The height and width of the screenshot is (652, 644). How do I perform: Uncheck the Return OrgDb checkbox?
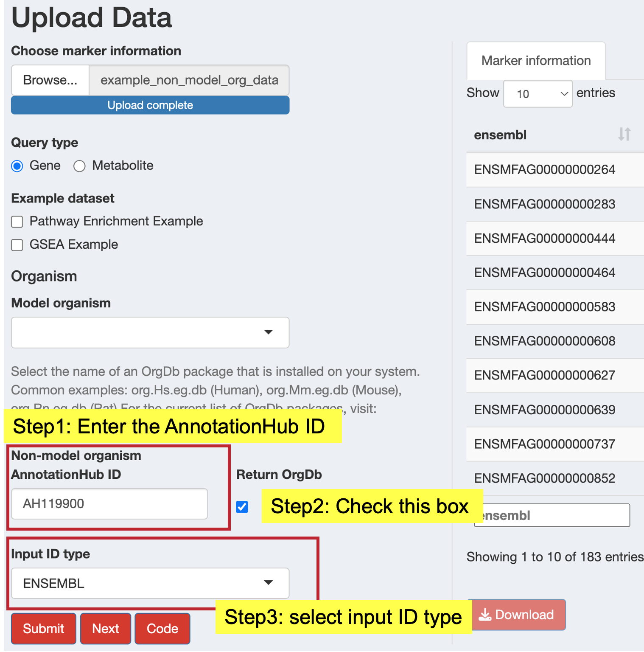click(x=242, y=507)
